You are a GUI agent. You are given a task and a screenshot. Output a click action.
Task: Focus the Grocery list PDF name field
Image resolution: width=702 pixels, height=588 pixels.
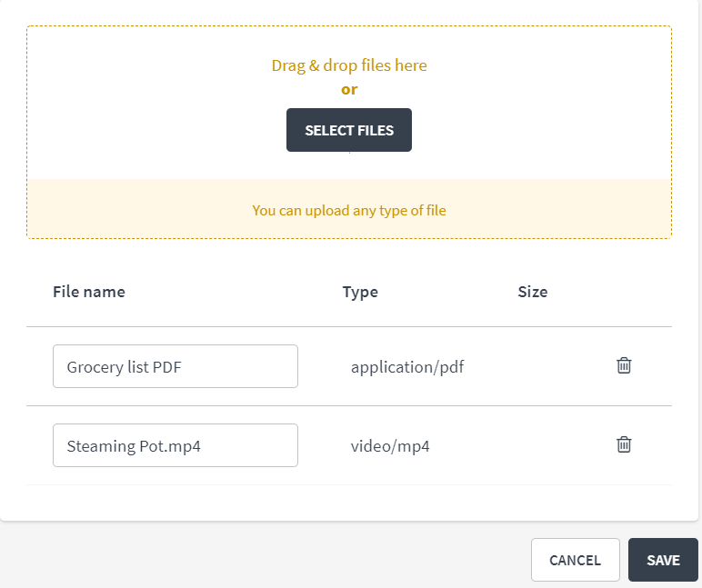point(175,366)
